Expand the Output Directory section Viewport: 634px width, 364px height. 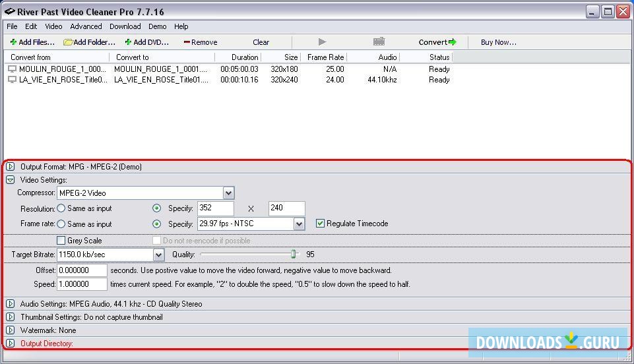point(11,344)
